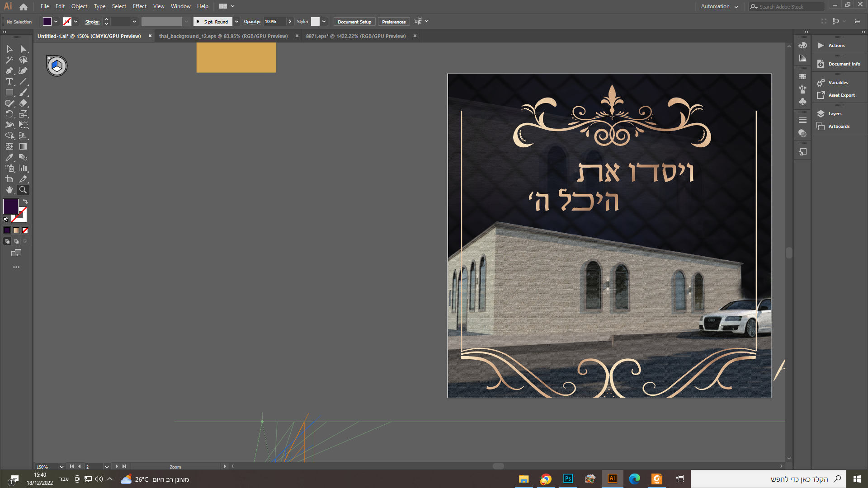Activate the Hand tool
This screenshot has width=868, height=488.
pos(9,190)
